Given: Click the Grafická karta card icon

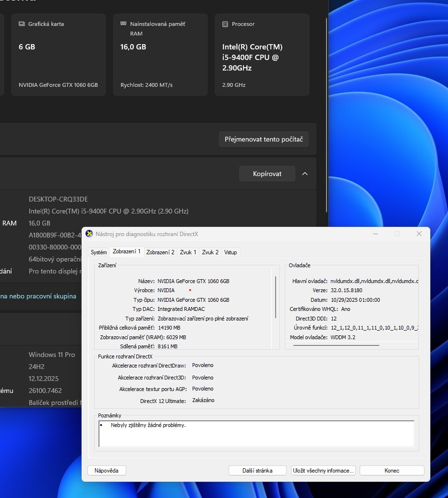Looking at the screenshot, I should (x=22, y=24).
